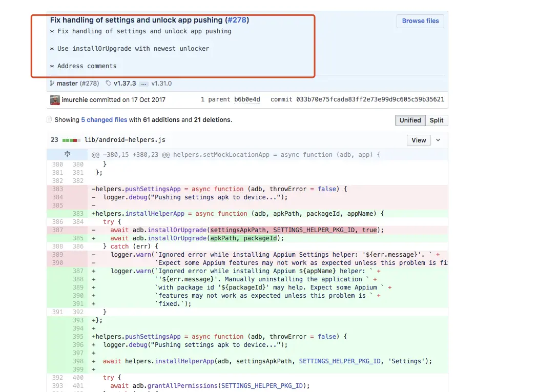The image size is (559, 392).
Task: Click deleted line number 383
Action: click(57, 189)
